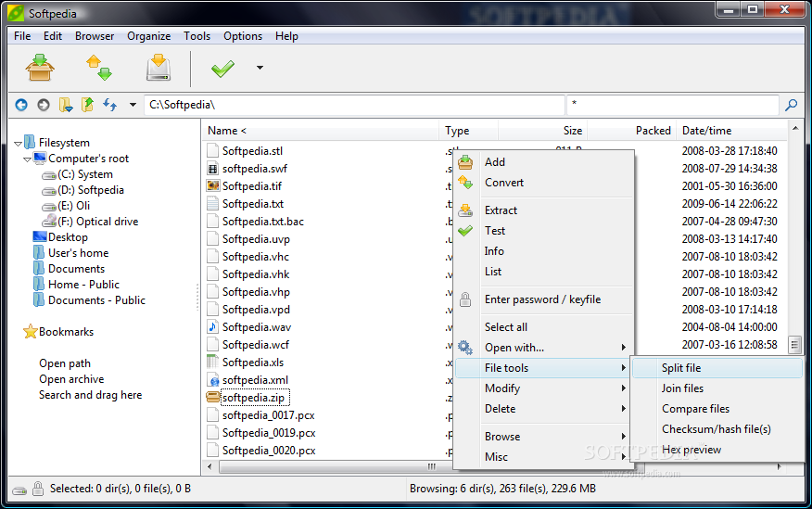Open the Browser menu
Image resolution: width=812 pixels, height=509 pixels.
(95, 36)
